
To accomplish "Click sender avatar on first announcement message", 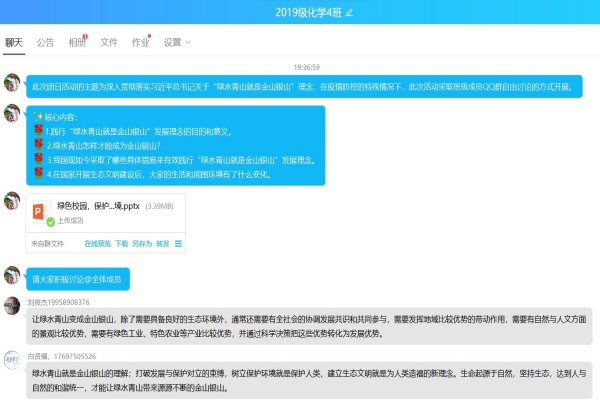I will (x=12, y=82).
